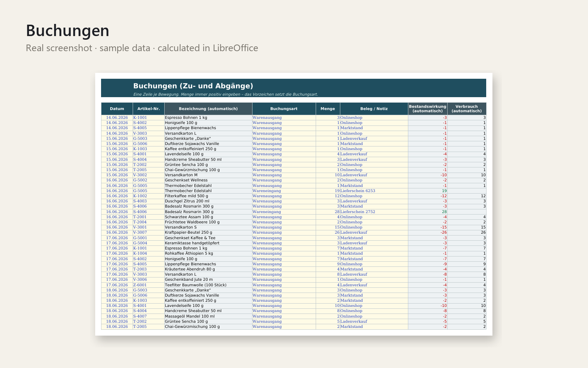Click the 'Bestandswirkung (automatisch)' header
Screen dimensions: 588x368
point(427,109)
